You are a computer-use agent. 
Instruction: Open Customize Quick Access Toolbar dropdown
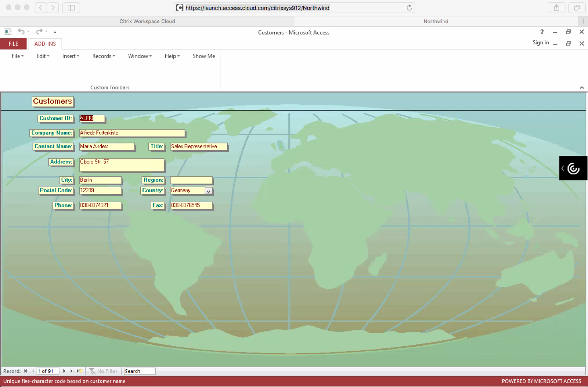click(x=55, y=32)
